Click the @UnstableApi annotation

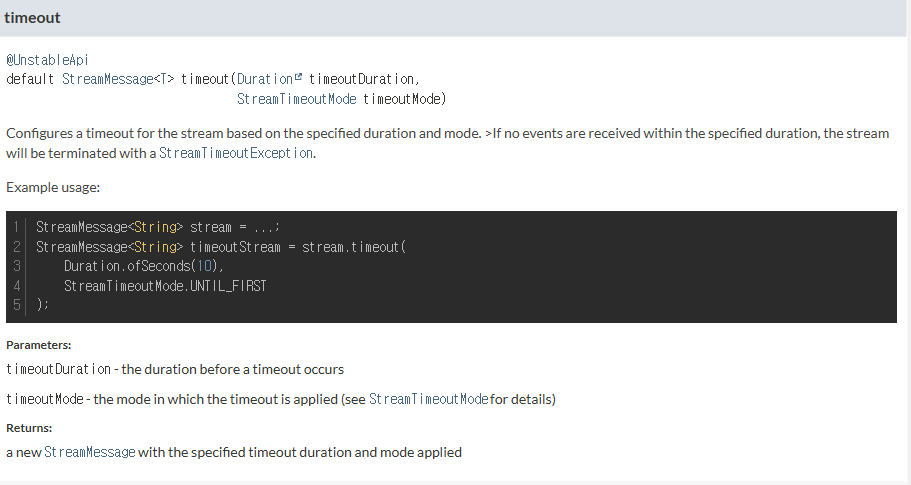(47, 60)
